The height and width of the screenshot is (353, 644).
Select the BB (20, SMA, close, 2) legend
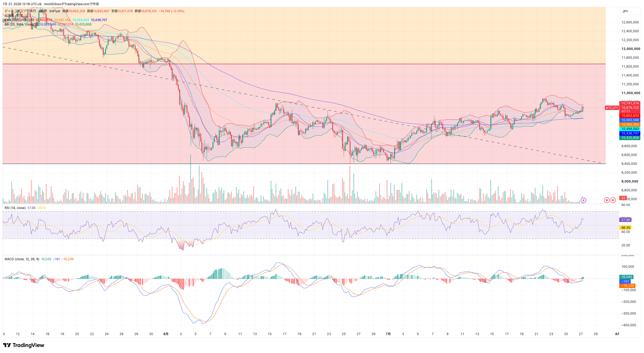[x=21, y=24]
